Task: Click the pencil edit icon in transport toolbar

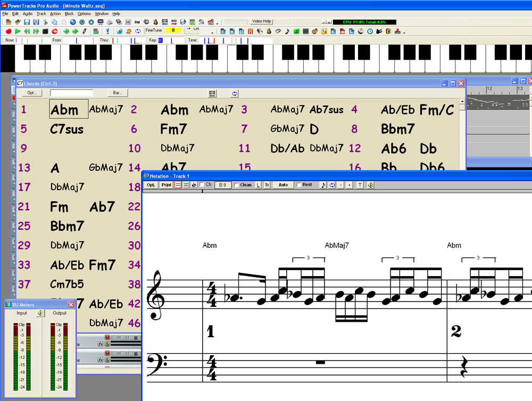Action: pos(85,31)
